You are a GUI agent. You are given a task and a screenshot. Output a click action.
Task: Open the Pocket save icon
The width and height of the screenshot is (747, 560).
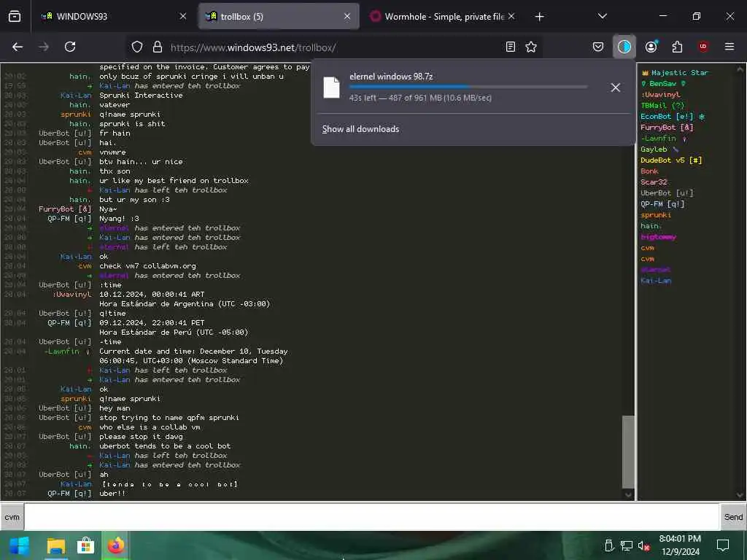coord(598,47)
